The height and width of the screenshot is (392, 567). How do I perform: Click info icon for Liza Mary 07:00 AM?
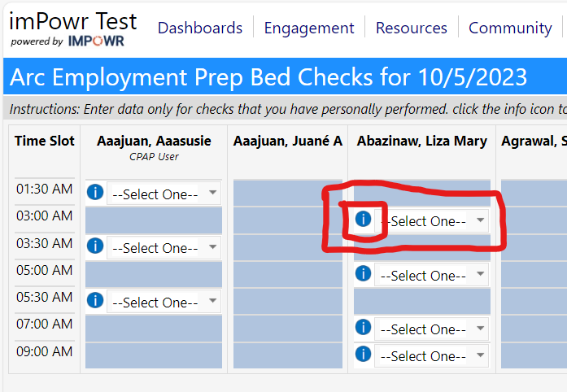click(363, 327)
